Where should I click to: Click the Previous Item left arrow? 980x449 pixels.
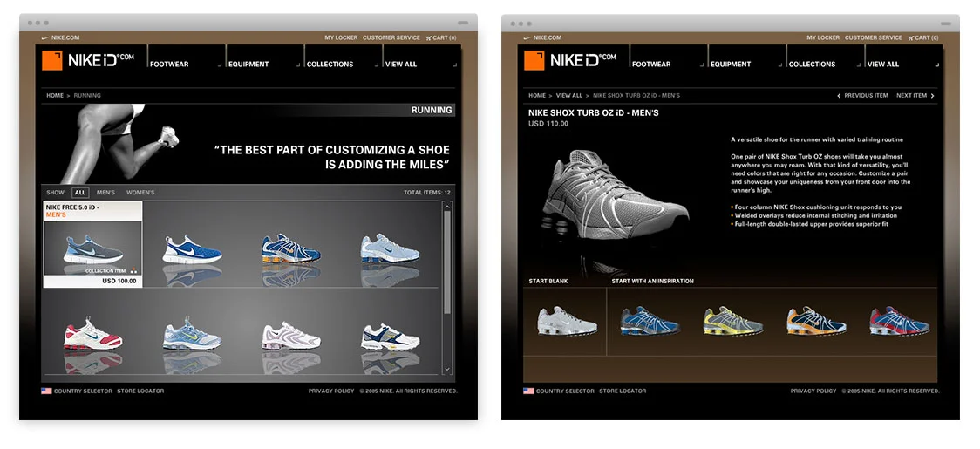pos(840,96)
